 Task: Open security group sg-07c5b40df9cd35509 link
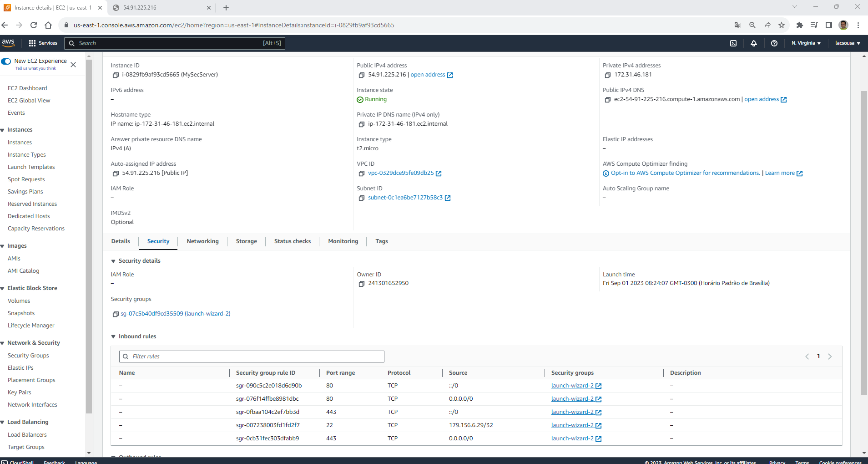coord(176,314)
